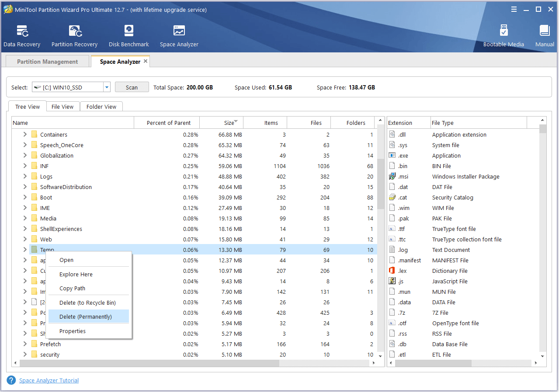This screenshot has height=392, width=559.
Task: Sort by Percent of Parent column
Action: (x=167, y=123)
